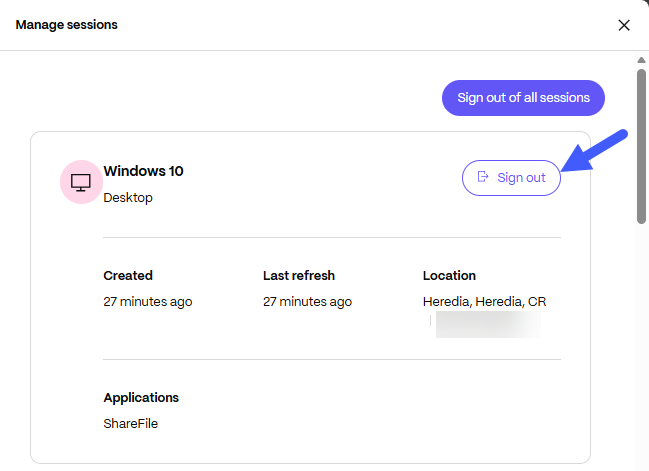Click the Last refresh column label
The height and width of the screenshot is (471, 649).
coord(299,275)
